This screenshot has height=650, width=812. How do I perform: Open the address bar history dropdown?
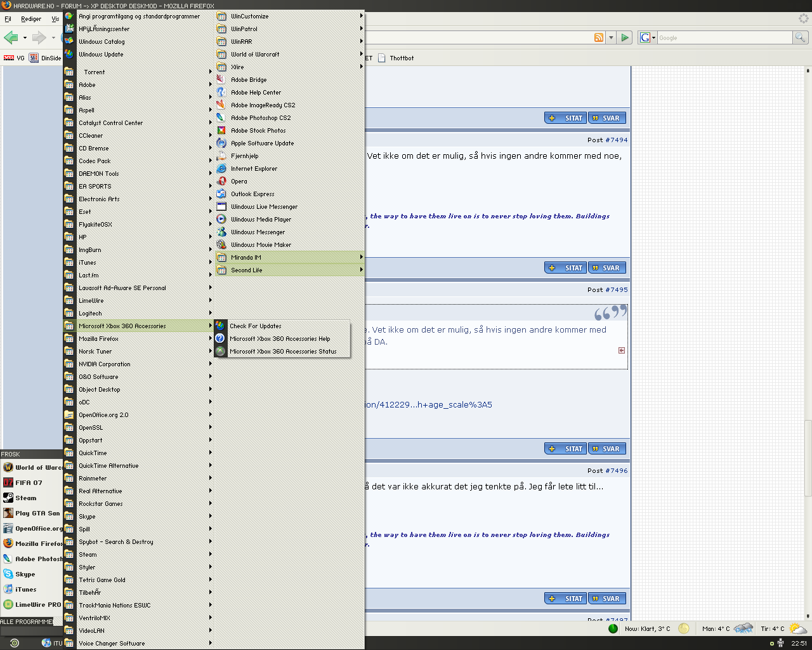(x=611, y=37)
